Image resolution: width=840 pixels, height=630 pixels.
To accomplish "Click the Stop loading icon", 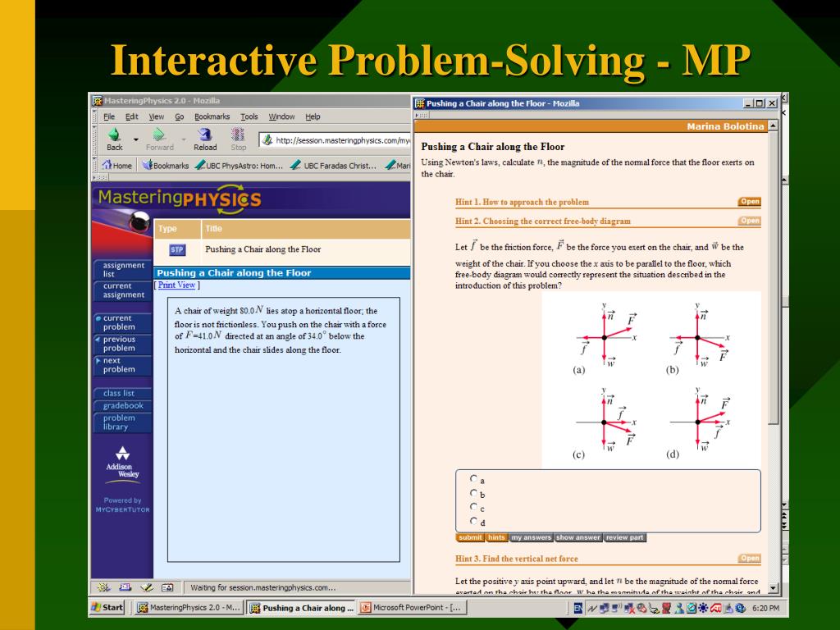I will point(238,135).
